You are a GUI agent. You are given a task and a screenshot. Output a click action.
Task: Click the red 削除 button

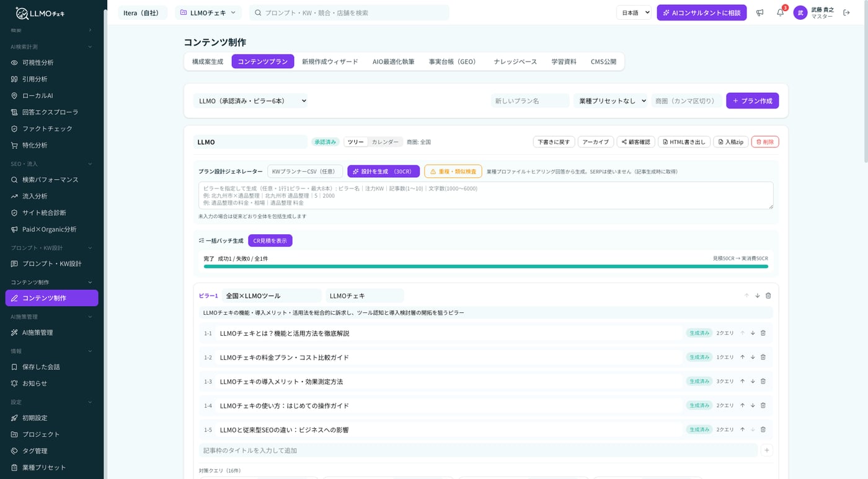point(764,142)
